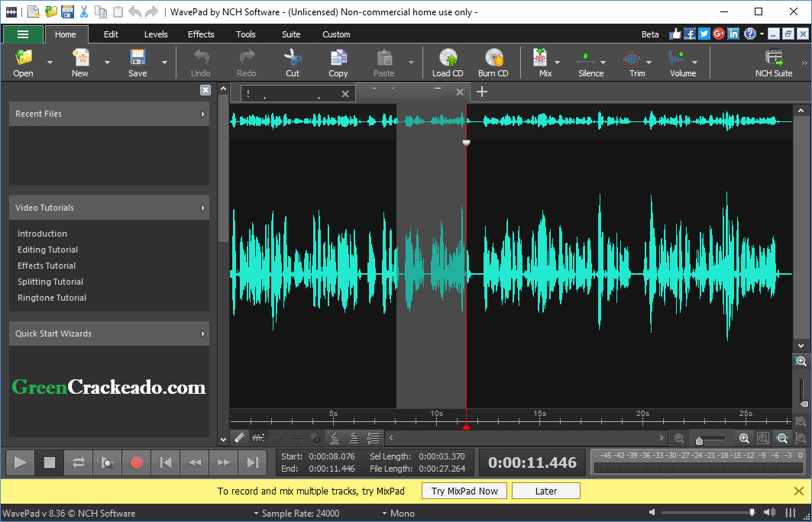Start recording audio

pyautogui.click(x=136, y=462)
